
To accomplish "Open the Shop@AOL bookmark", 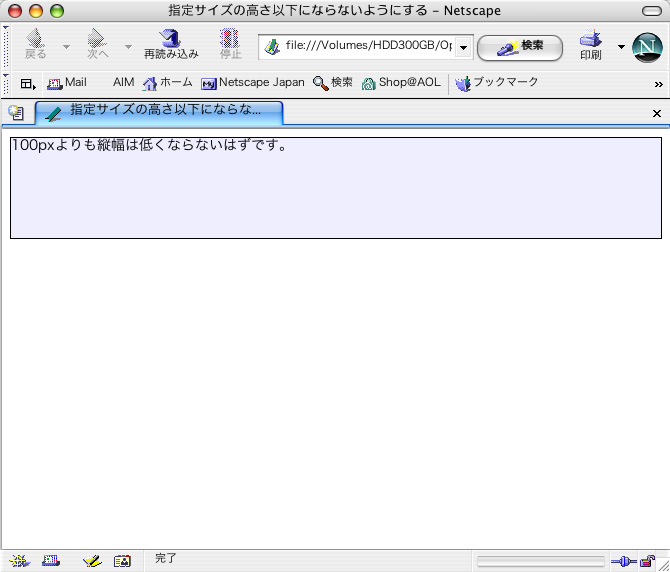I will (x=401, y=82).
